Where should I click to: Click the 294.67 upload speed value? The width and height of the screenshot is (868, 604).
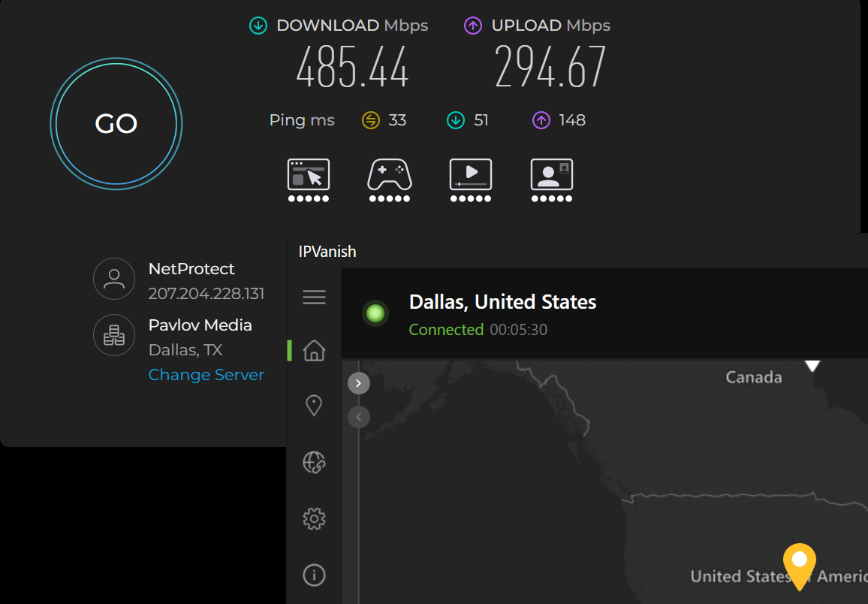[x=550, y=68]
